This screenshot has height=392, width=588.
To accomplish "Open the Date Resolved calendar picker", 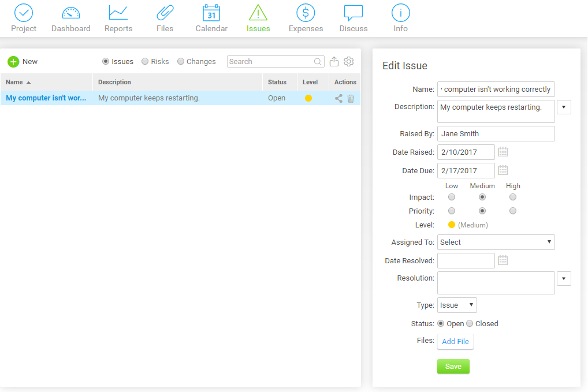I will pos(503,260).
